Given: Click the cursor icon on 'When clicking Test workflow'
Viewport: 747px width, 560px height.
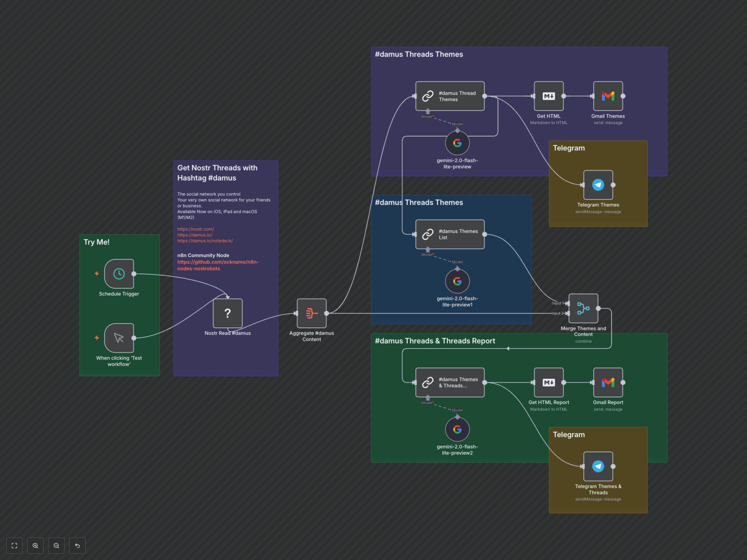Looking at the screenshot, I should (119, 338).
